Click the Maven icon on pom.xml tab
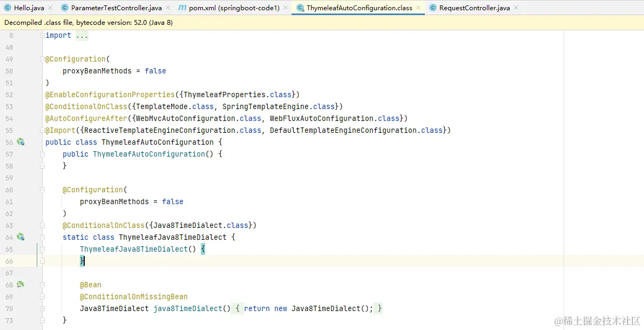Viewport: 644px width, 330px height. click(x=183, y=8)
